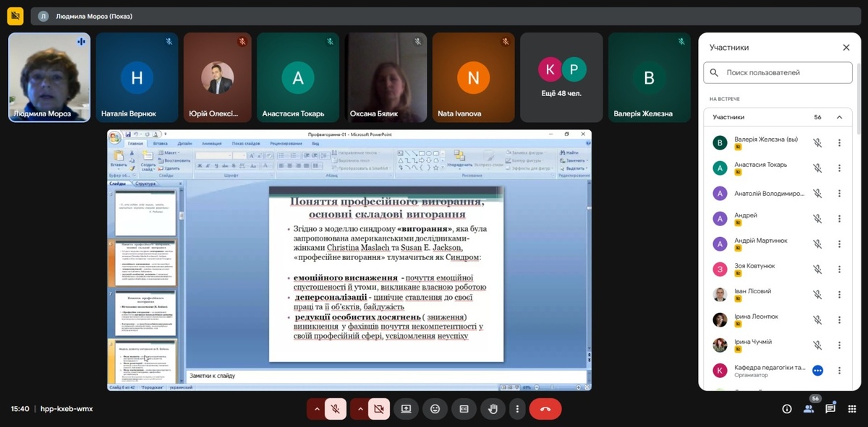
Task: Open options menu for Анастасия Токарь
Action: point(839,168)
